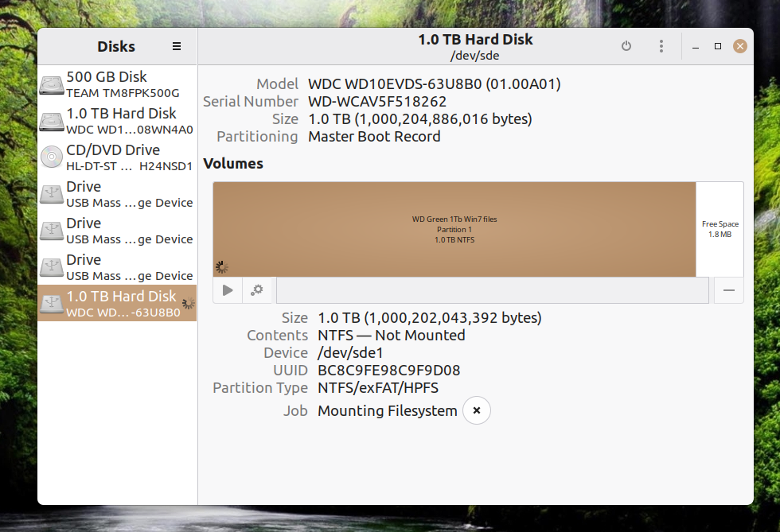Select the second USB Mass Storage Drive
Image resolution: width=780 pixels, height=532 pixels.
pyautogui.click(x=118, y=231)
